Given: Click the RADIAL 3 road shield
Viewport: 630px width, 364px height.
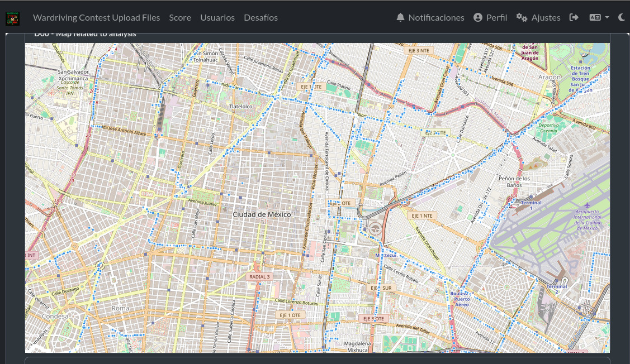Looking at the screenshot, I should pyautogui.click(x=259, y=276).
